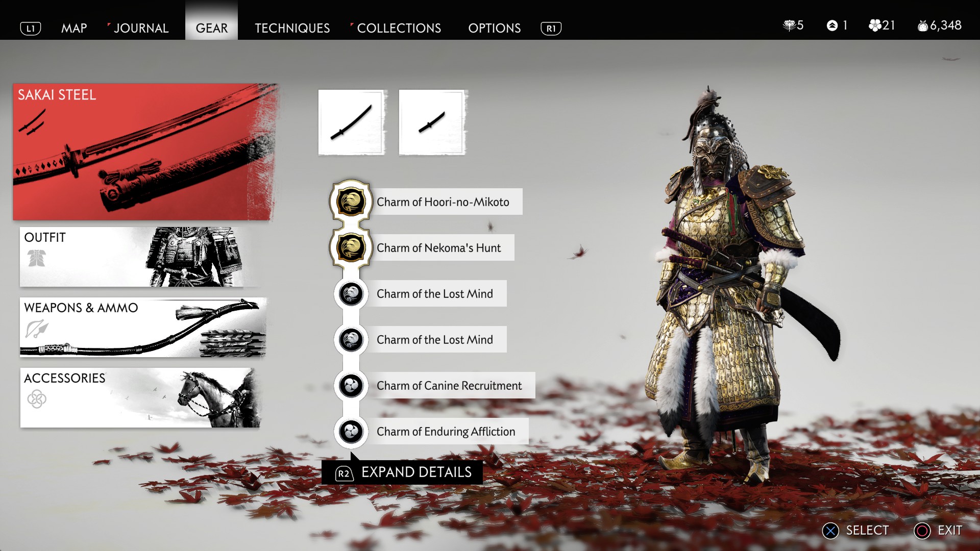This screenshot has width=980, height=551.
Task: Select the tanto slot icon
Action: pyautogui.click(x=432, y=122)
